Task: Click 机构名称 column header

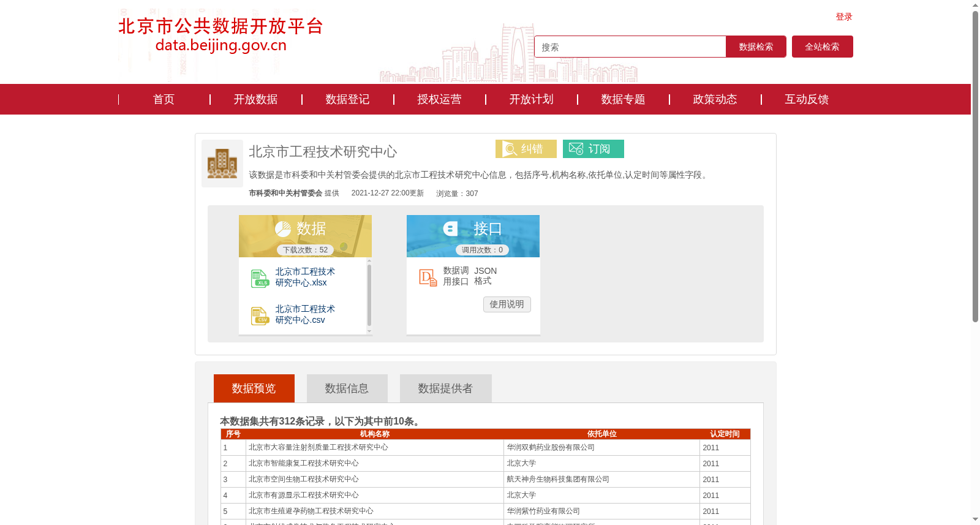Action: (375, 434)
